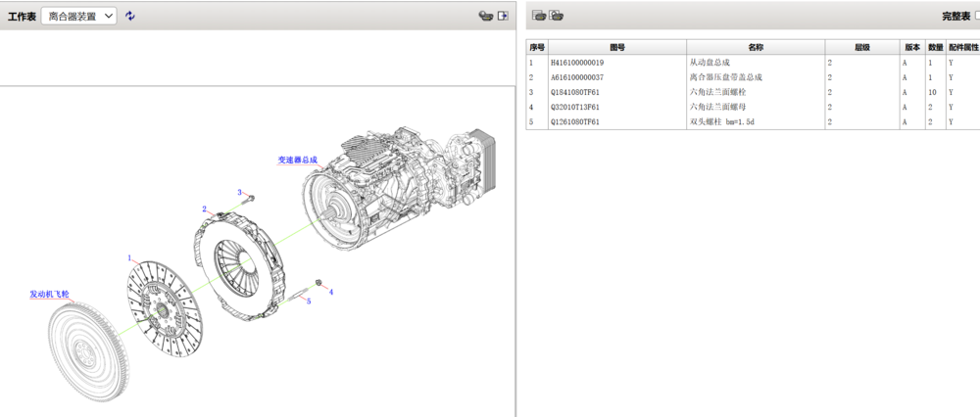Click the 名称 column header
Screen dimensions: 980x417
click(x=755, y=47)
